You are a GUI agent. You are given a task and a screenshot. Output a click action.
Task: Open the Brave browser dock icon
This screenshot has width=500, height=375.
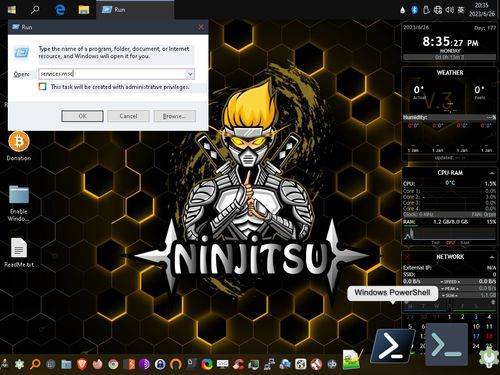82,364
